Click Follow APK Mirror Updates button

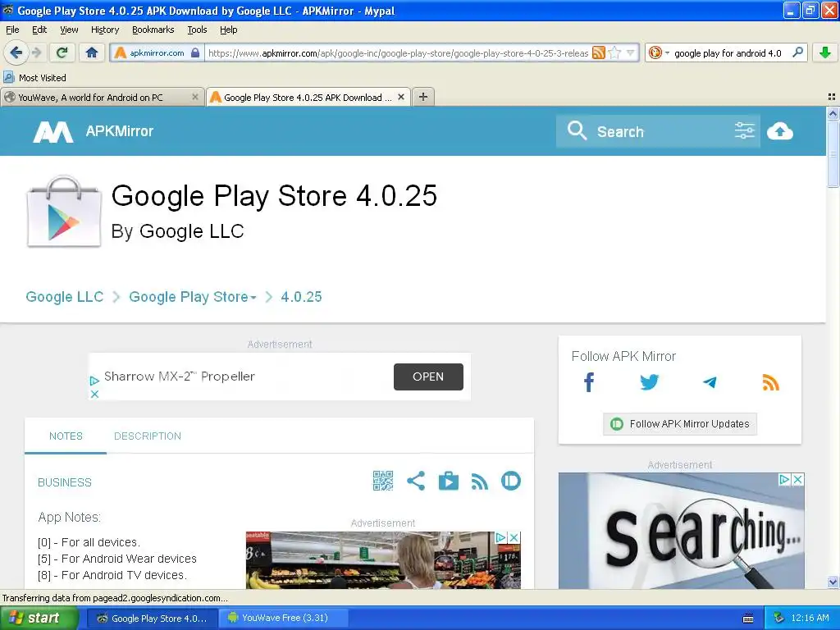coord(680,424)
